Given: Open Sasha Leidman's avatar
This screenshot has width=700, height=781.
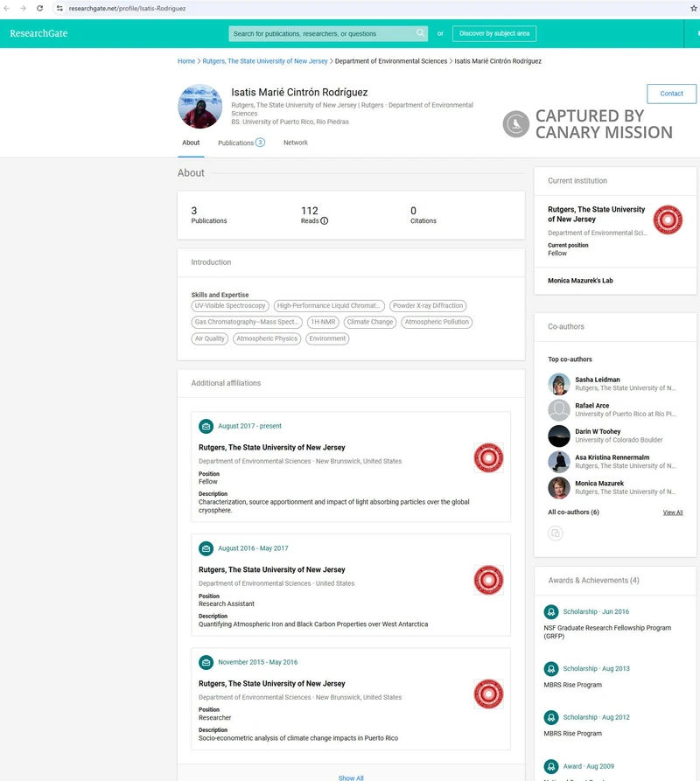Looking at the screenshot, I should click(x=559, y=384).
